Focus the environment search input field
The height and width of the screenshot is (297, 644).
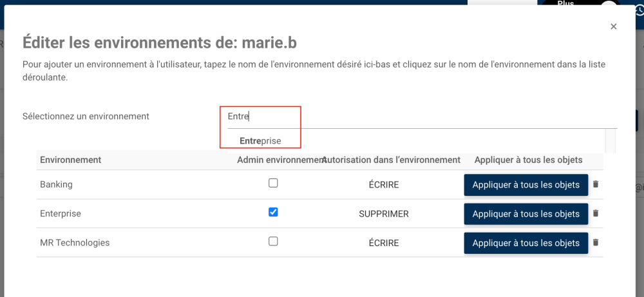tap(419, 117)
